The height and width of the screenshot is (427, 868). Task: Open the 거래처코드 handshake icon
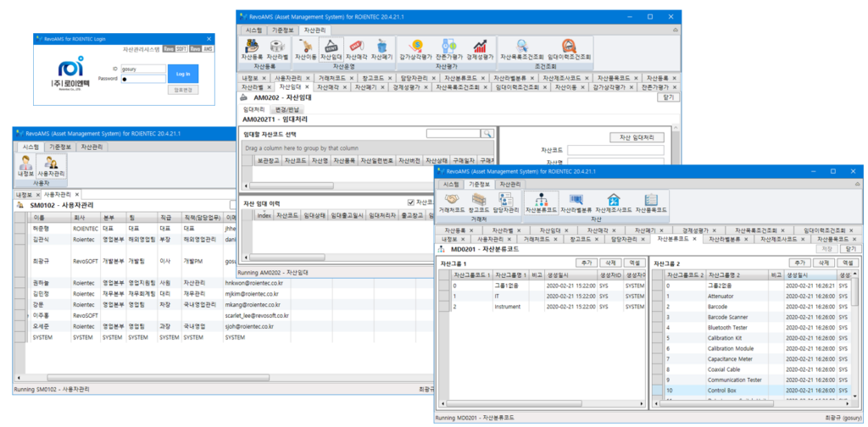[452, 202]
